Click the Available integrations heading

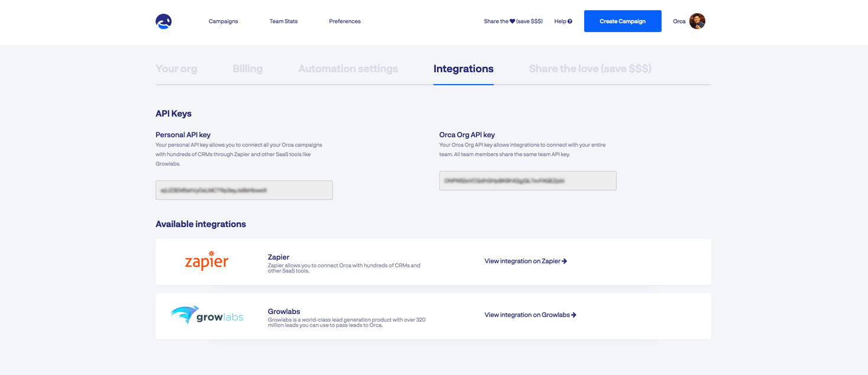[200, 224]
